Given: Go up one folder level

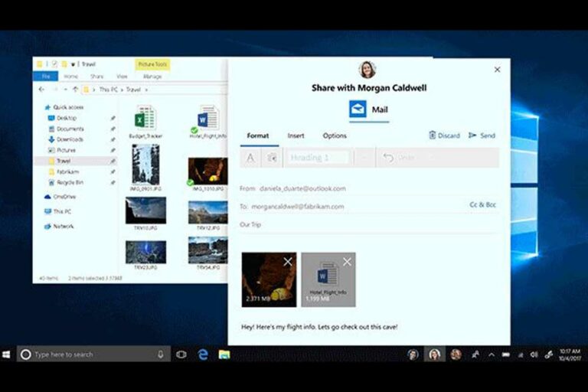Looking at the screenshot, I should click(75, 90).
